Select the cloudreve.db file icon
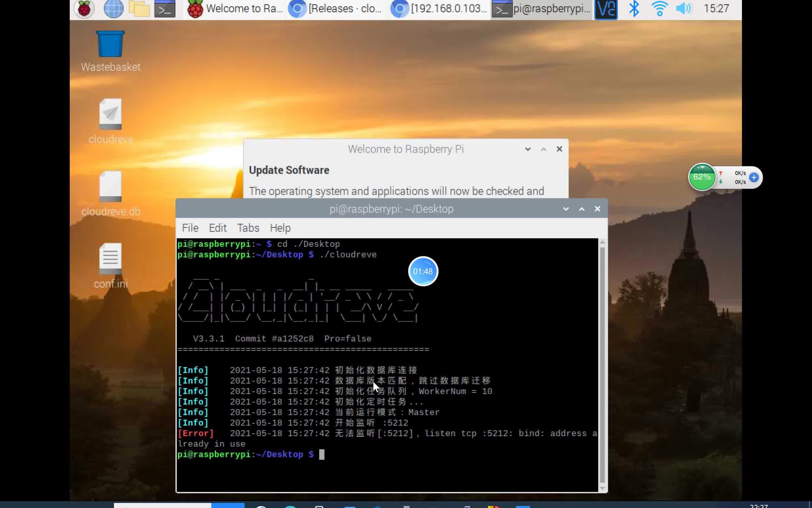Viewport: 812px width, 508px height. [x=110, y=193]
